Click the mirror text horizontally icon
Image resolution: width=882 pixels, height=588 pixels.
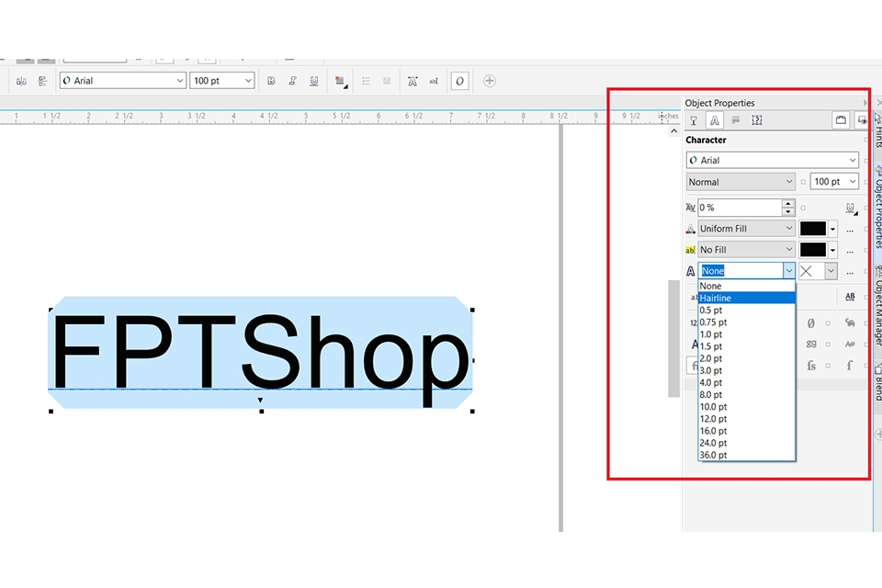tap(21, 81)
